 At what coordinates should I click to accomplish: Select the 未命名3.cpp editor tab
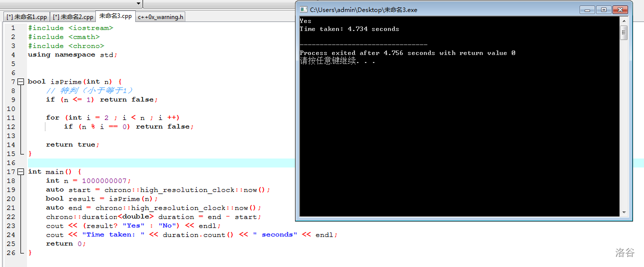coord(115,16)
